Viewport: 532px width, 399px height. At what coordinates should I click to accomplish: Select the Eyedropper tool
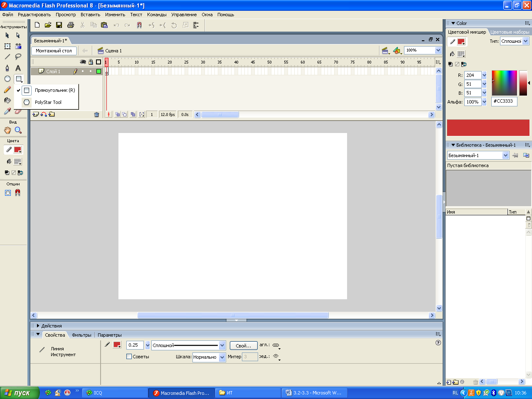tap(7, 111)
